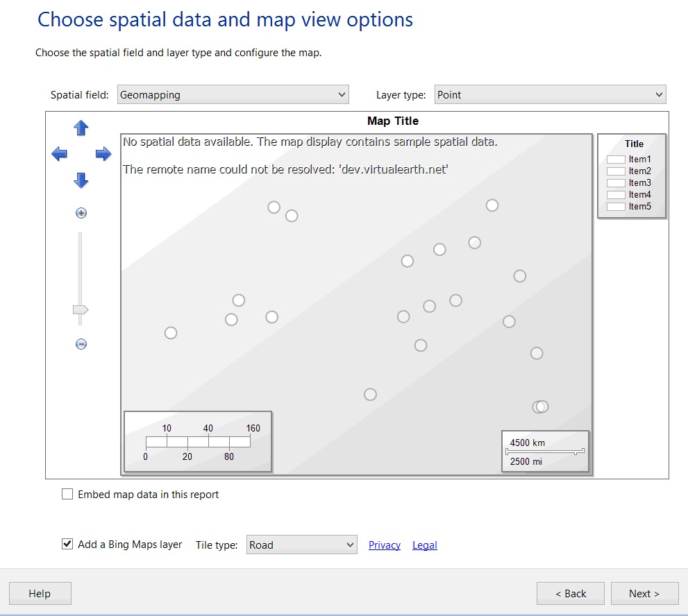Expand the Tile type dropdown
The height and width of the screenshot is (616, 688).
301,545
